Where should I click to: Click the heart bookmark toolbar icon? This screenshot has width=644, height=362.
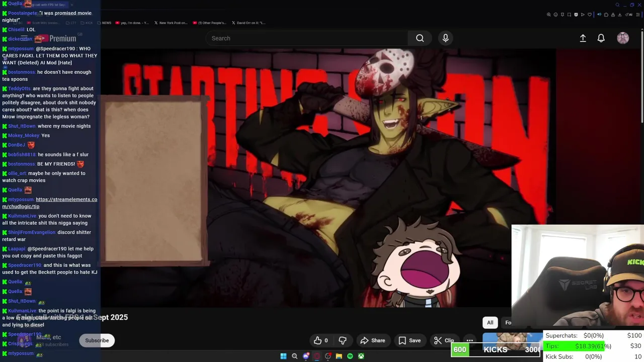[x=590, y=15]
